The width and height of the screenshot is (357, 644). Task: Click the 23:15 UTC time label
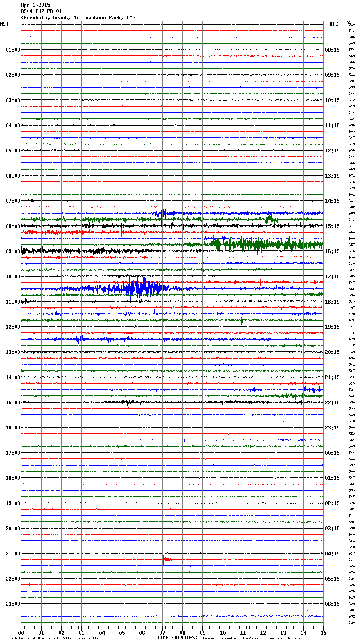tap(332, 428)
